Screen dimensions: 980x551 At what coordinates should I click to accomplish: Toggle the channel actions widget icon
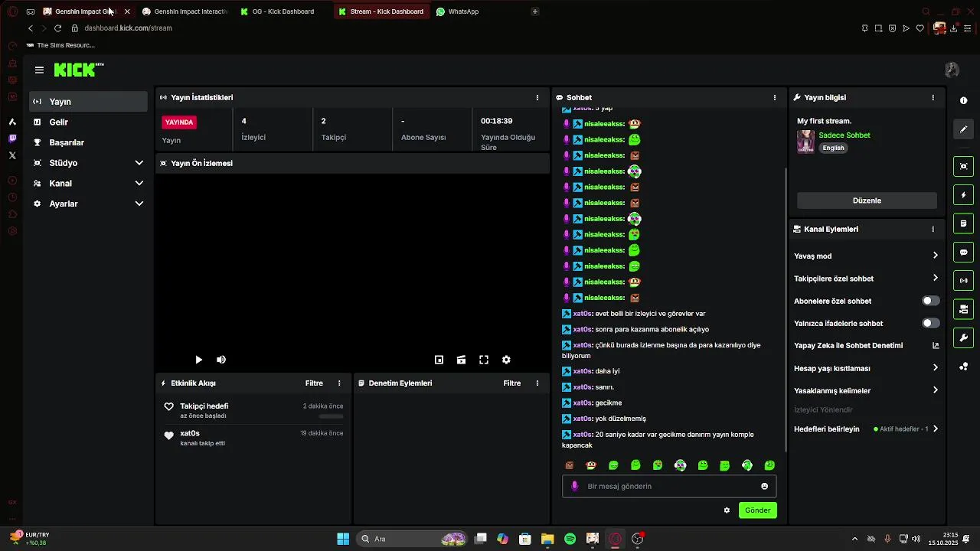click(963, 309)
